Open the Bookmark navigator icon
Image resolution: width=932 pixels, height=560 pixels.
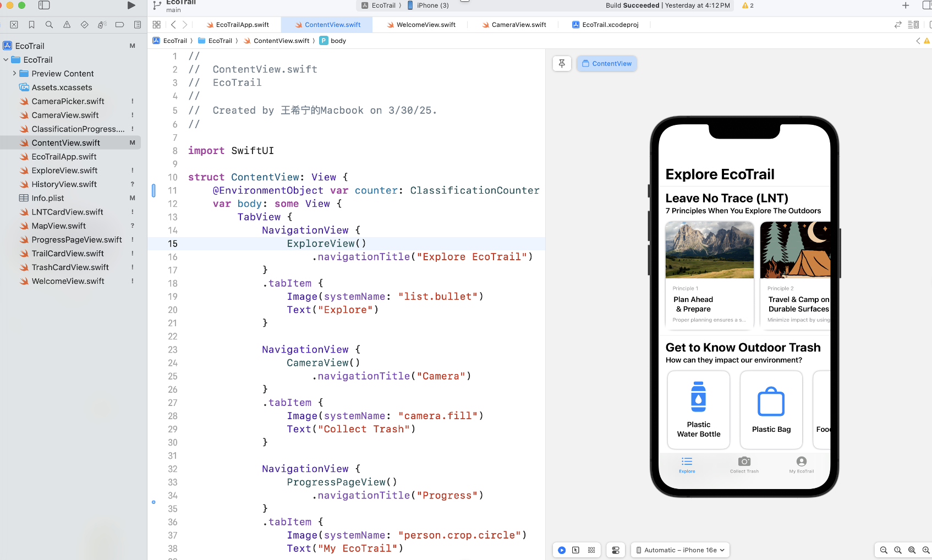[x=32, y=25]
